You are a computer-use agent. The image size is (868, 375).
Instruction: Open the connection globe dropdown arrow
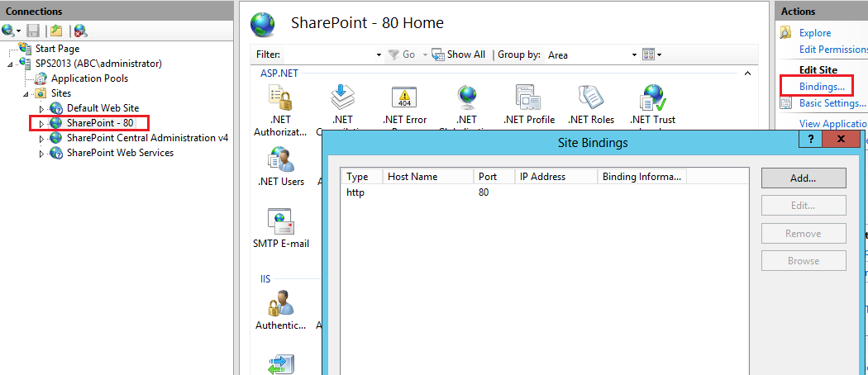[18, 31]
